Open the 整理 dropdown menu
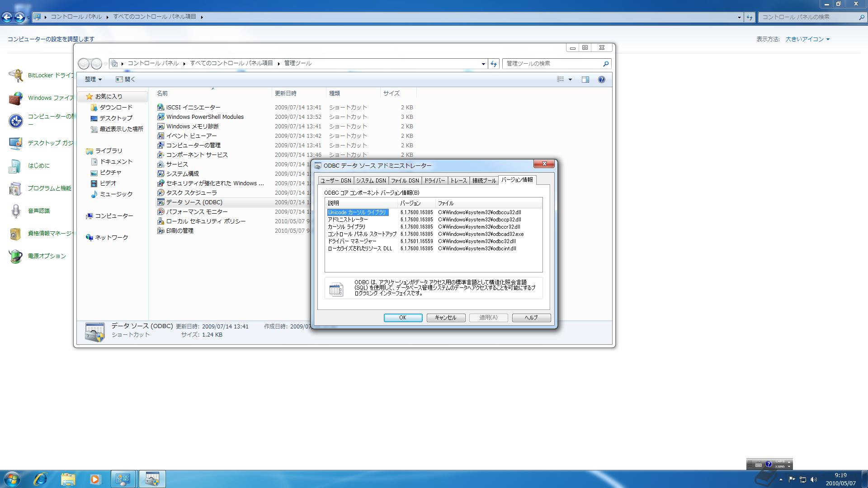This screenshot has height=488, width=868. point(93,80)
